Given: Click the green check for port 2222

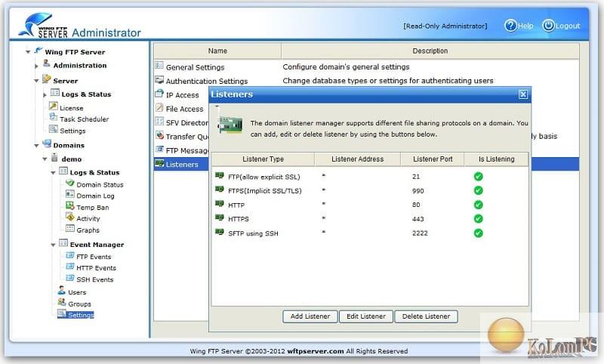Looking at the screenshot, I should (x=479, y=233).
